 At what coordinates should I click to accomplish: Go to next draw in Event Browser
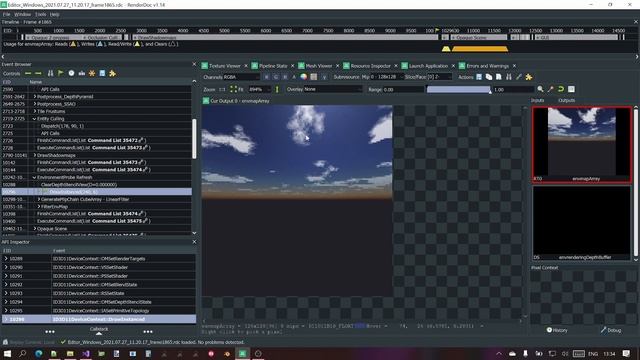38,73
